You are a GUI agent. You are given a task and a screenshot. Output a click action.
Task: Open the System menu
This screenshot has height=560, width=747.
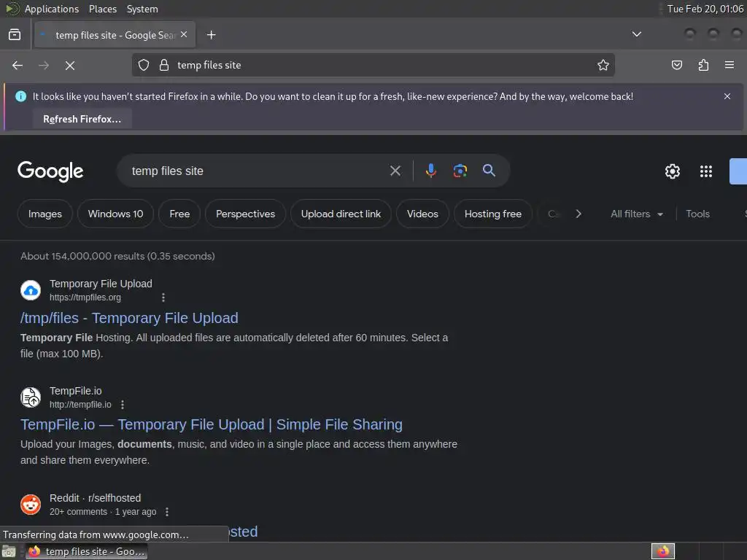tap(142, 9)
